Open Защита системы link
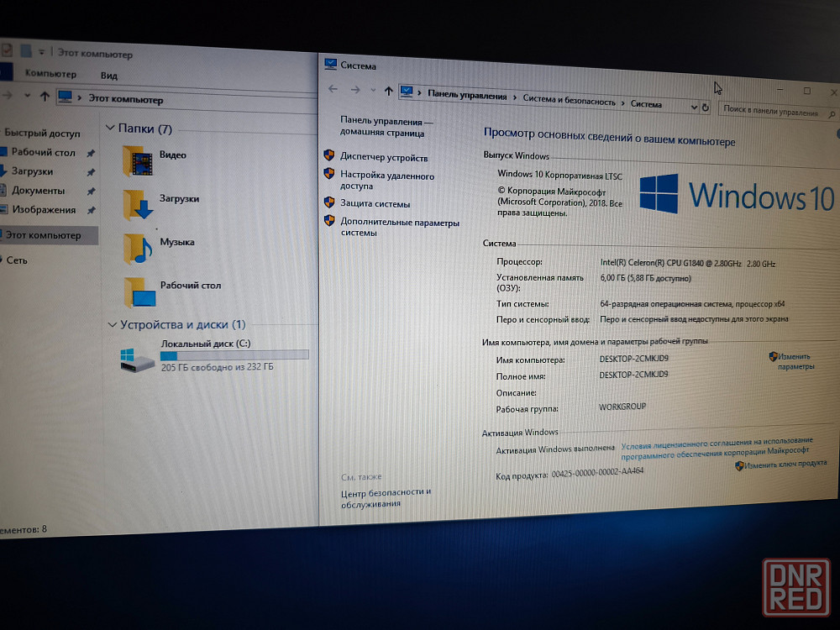 pyautogui.click(x=375, y=203)
